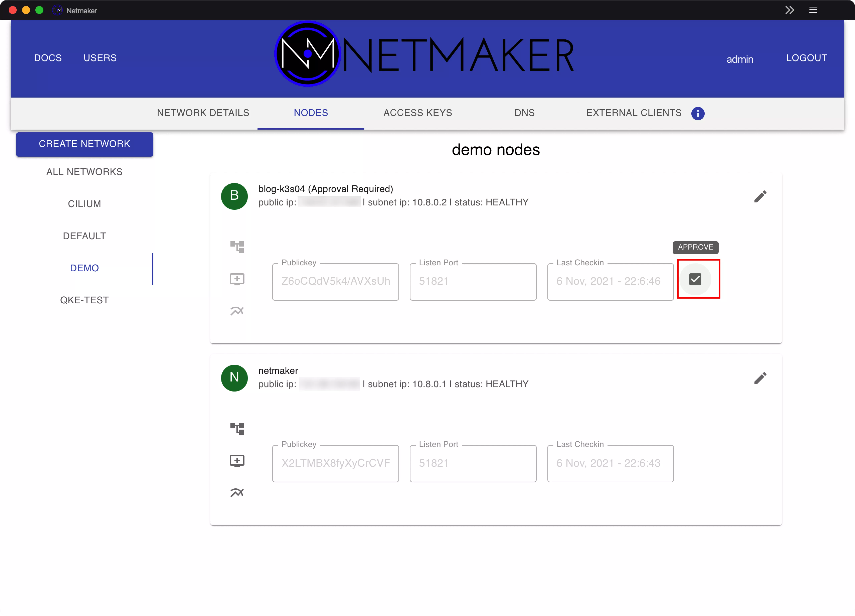Select the DEFAULT network
The height and width of the screenshot is (616, 855).
84,236
